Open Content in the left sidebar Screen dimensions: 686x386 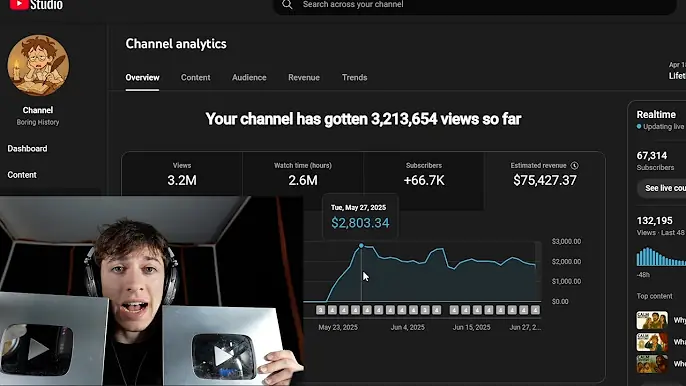22,175
